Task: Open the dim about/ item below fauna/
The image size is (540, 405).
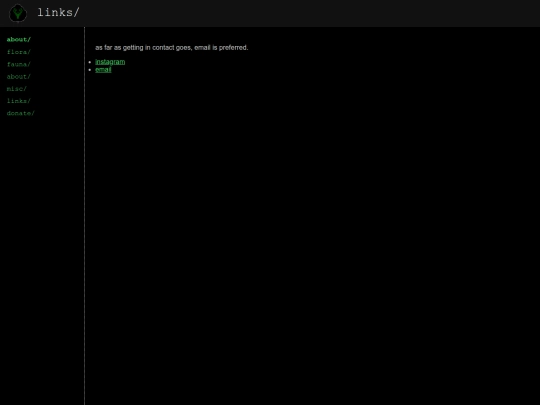Action: click(x=19, y=76)
